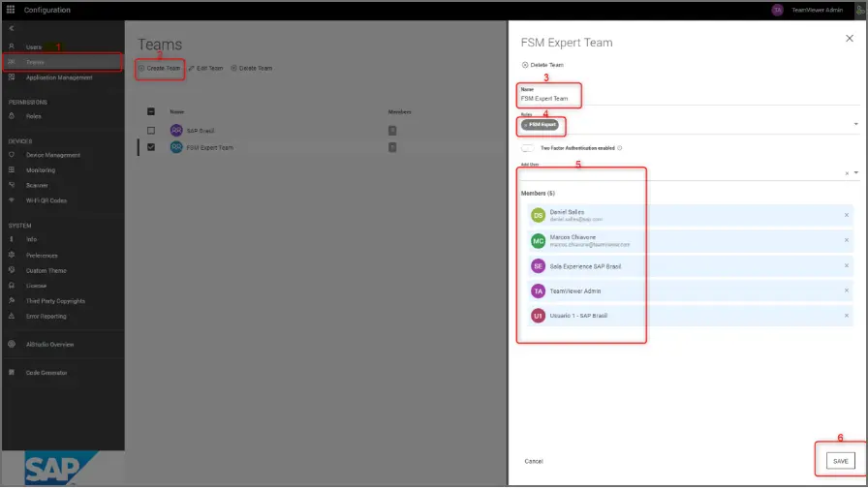This screenshot has height=489, width=868.
Task: Click the Members (5) label
Action: pos(538,193)
